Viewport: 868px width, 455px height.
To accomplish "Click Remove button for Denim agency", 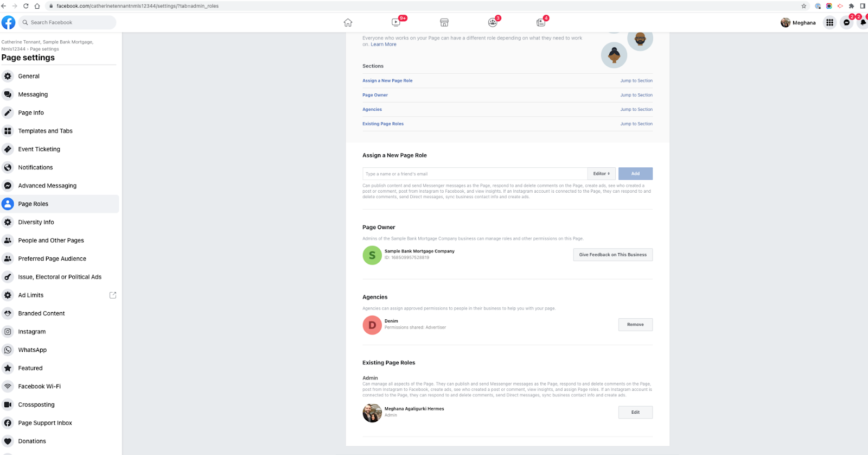I will 635,325.
